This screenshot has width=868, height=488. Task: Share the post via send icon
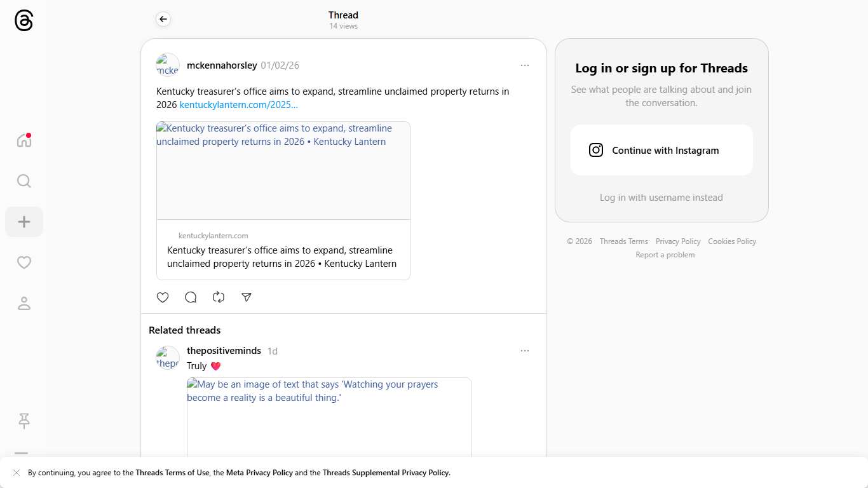click(x=247, y=297)
